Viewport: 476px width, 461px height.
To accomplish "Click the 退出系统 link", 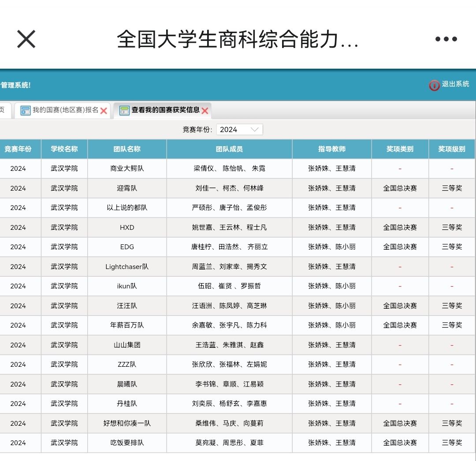I will pyautogui.click(x=455, y=84).
